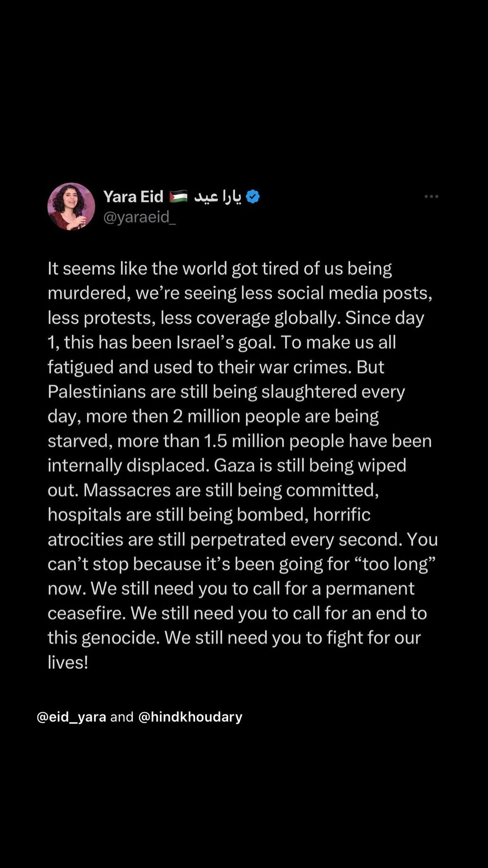Click the word 'Gaza' in the tweet

tap(234, 466)
